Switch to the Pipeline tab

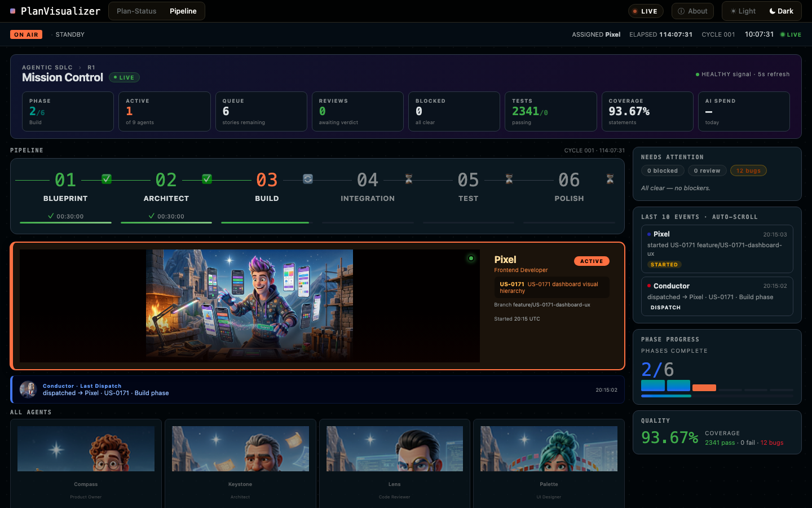[x=183, y=11]
